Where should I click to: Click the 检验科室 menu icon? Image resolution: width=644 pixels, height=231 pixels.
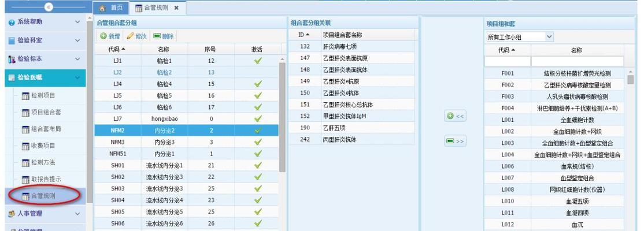point(12,40)
